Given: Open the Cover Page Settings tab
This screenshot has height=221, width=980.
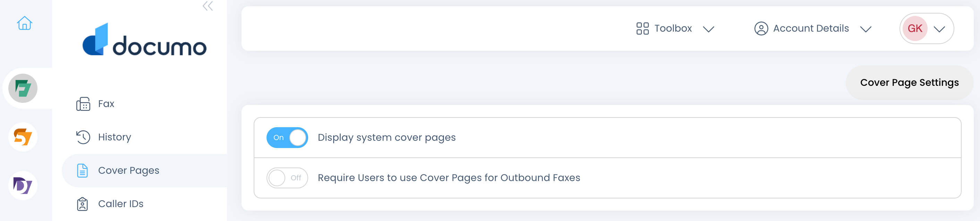Looking at the screenshot, I should 909,83.
